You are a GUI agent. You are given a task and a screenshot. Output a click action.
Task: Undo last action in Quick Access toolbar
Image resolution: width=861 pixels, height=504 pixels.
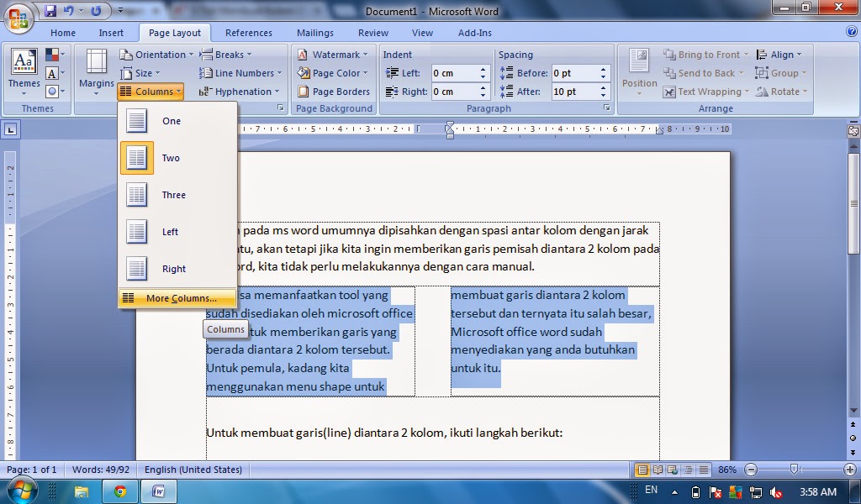pos(69,10)
